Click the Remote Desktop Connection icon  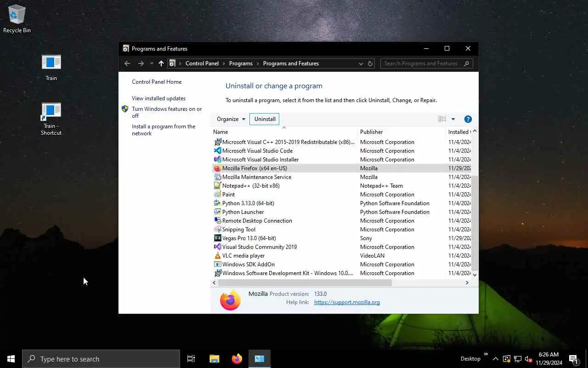pyautogui.click(x=218, y=221)
